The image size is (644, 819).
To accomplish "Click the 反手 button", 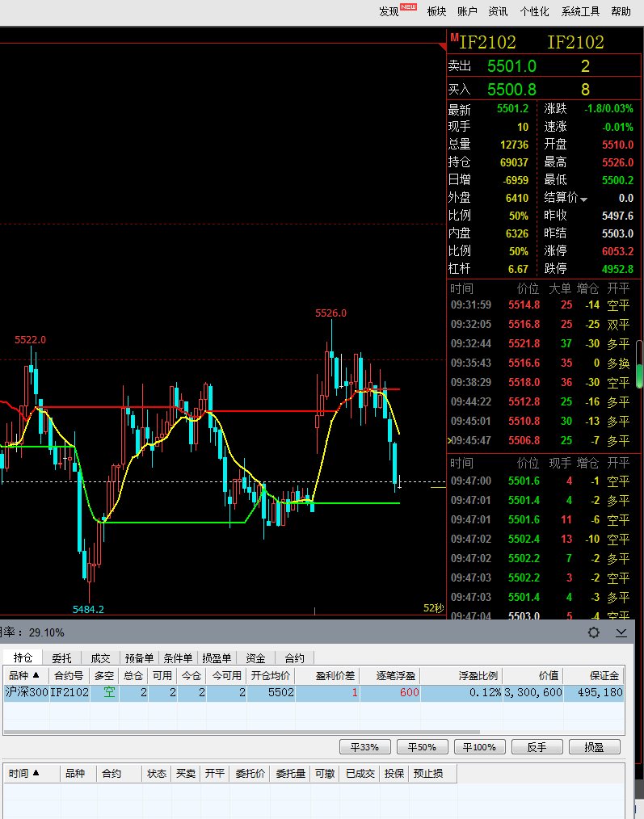I will pos(537,747).
